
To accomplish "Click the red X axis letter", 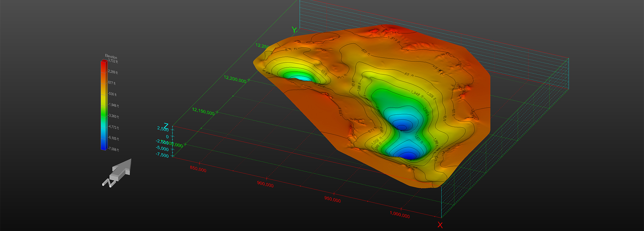I will coord(440,225).
